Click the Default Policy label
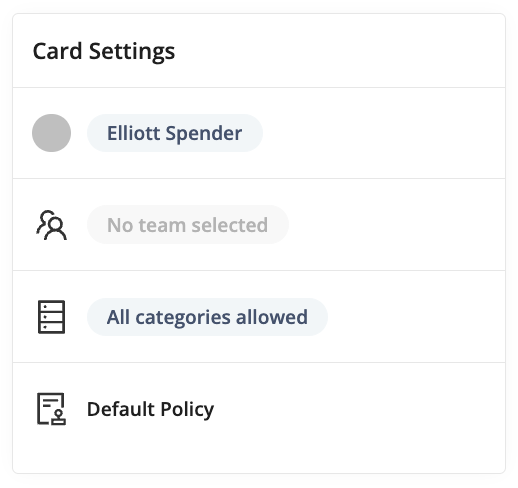Screen dimensions: 518x488 [150, 409]
